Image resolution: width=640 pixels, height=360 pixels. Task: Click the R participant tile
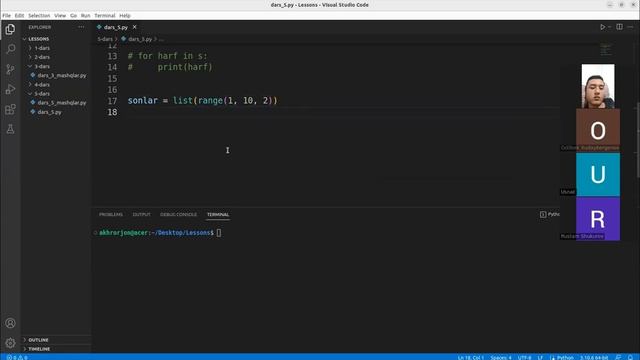tap(598, 219)
